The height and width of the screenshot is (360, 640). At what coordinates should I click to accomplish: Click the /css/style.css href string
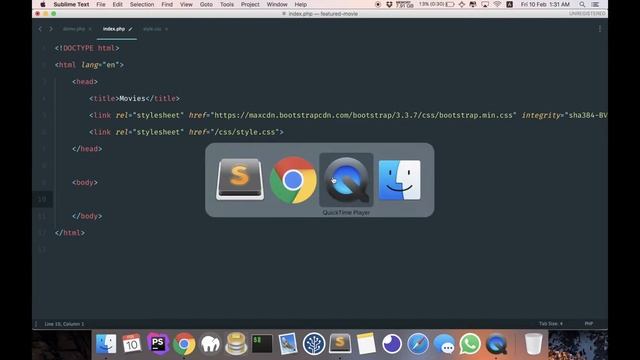click(x=245, y=132)
